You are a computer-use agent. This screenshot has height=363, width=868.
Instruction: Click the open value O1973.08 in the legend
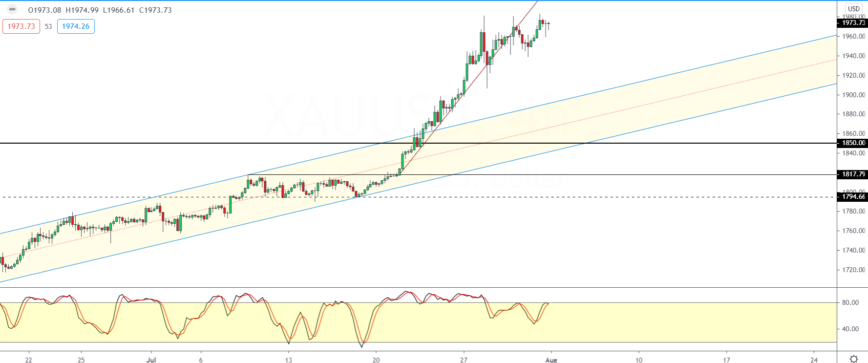[45, 10]
